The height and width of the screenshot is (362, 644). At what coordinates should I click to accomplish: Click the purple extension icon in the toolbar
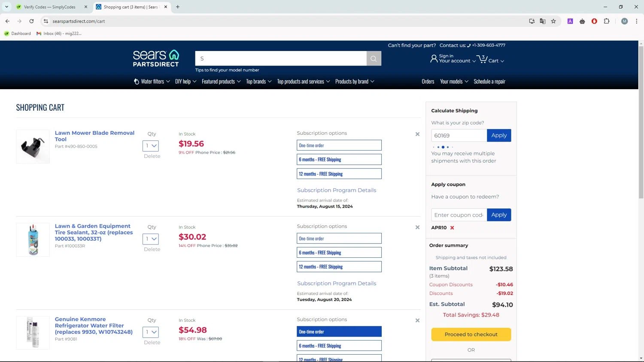tap(570, 21)
